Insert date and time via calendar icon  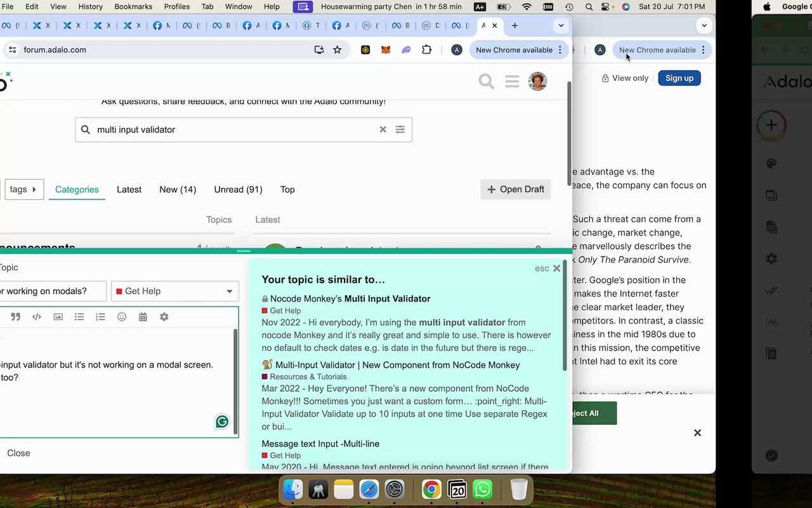pyautogui.click(x=143, y=317)
